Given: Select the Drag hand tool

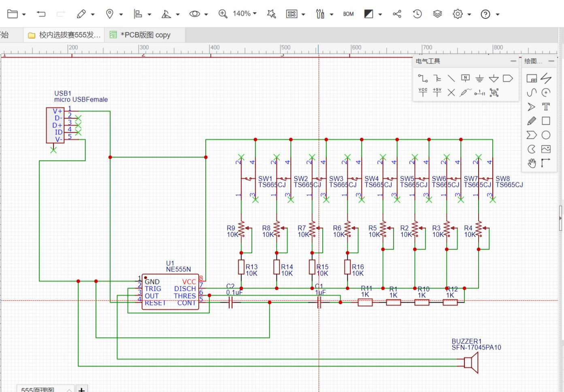Looking at the screenshot, I should pyautogui.click(x=532, y=163).
